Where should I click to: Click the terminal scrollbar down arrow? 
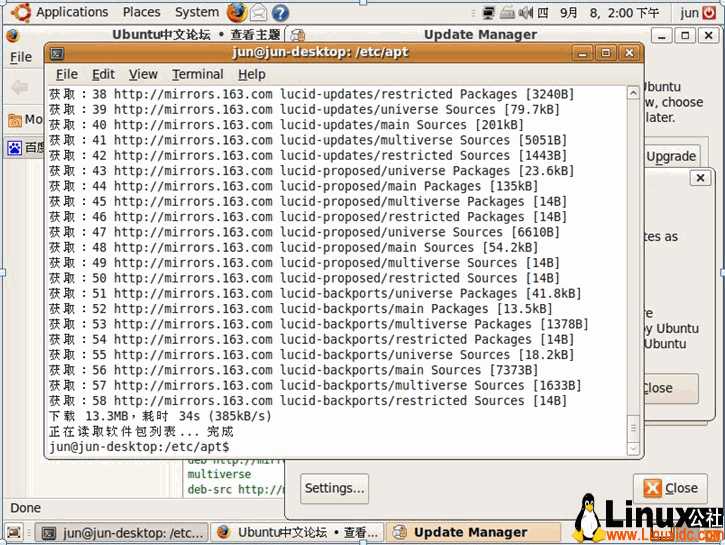633,448
